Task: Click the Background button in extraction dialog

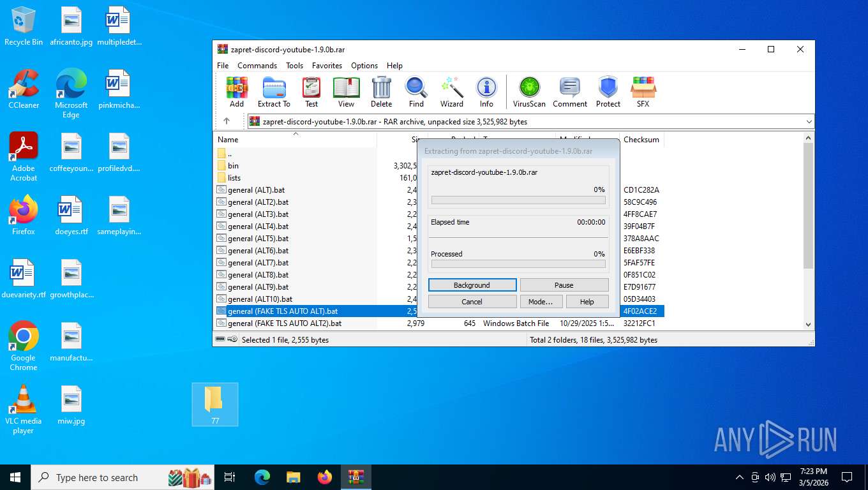Action: pyautogui.click(x=472, y=285)
